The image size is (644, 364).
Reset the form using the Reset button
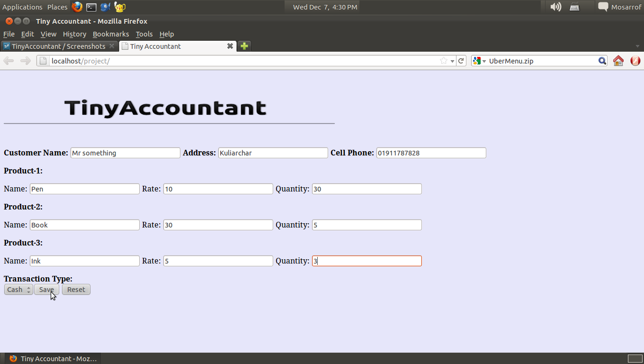pos(76,289)
